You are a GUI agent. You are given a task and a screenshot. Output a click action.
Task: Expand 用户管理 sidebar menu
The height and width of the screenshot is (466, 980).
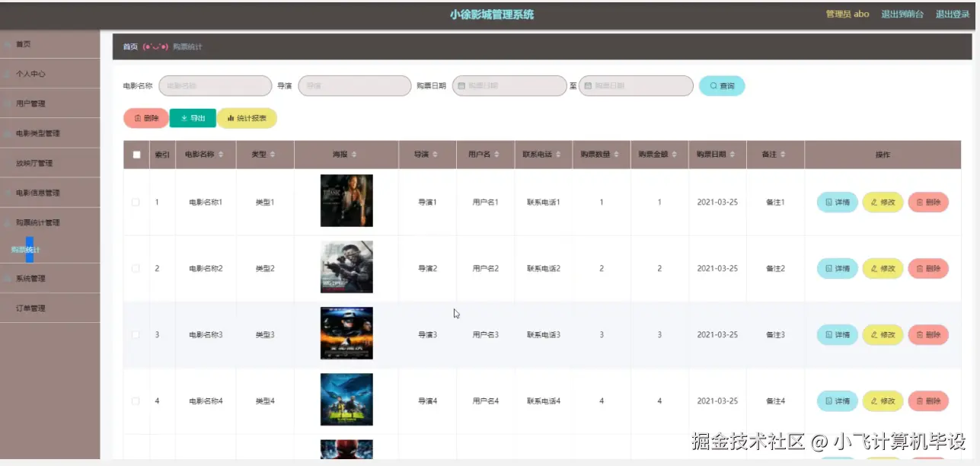(49, 104)
